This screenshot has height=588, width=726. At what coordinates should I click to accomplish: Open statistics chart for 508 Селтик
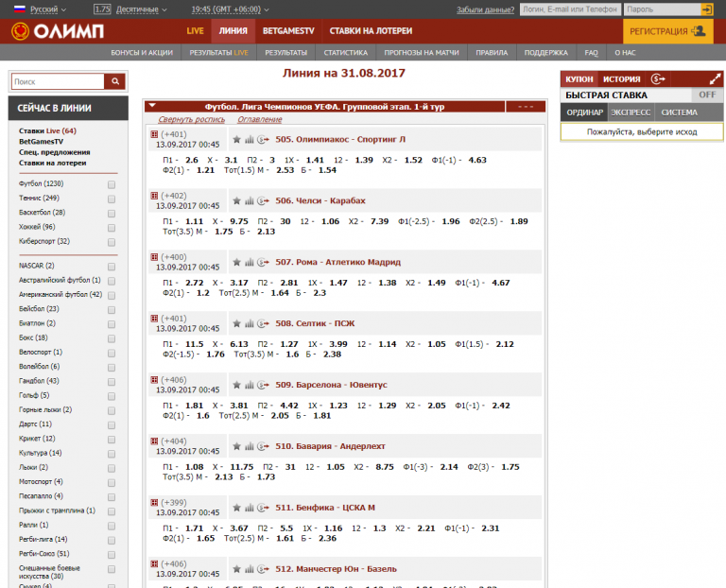click(250, 323)
